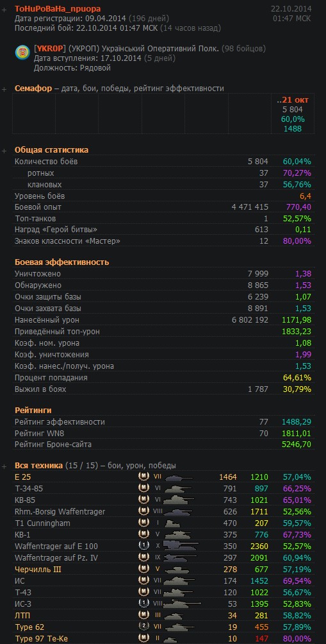
Task: Click the YKROP clan emblem icon
Action: 22,52
